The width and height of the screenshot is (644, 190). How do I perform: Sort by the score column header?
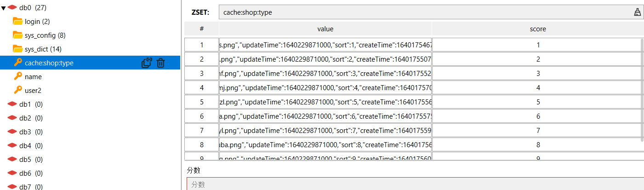point(538,29)
